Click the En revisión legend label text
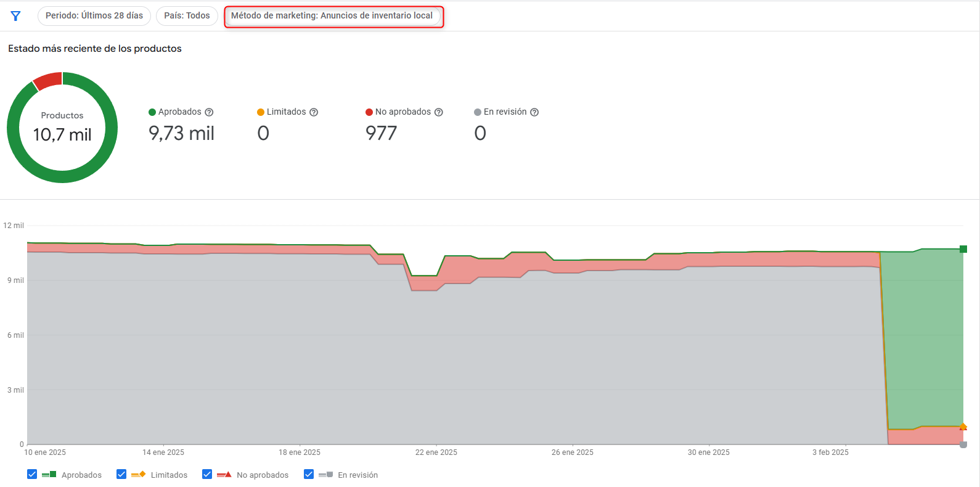This screenshot has height=487, width=980. tap(358, 475)
